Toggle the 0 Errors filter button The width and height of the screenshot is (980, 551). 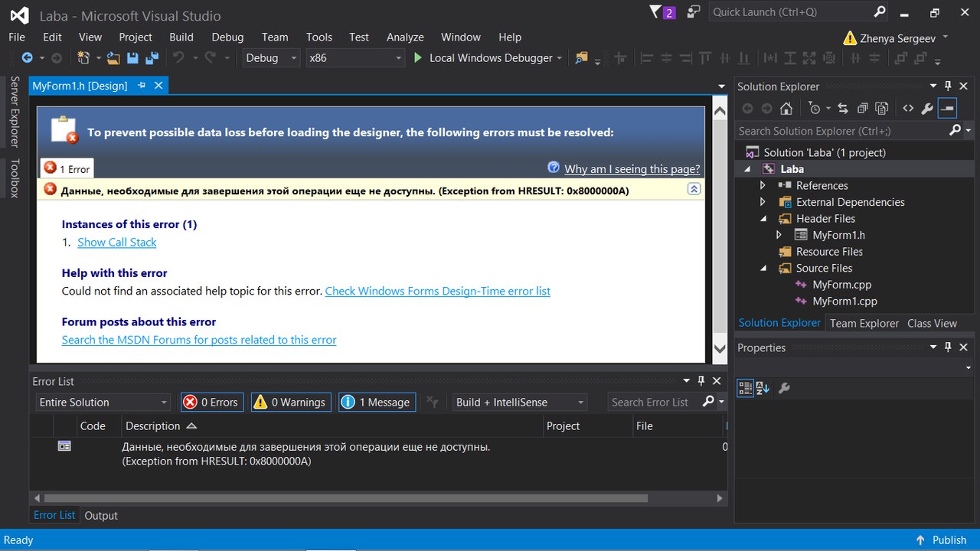tap(212, 402)
